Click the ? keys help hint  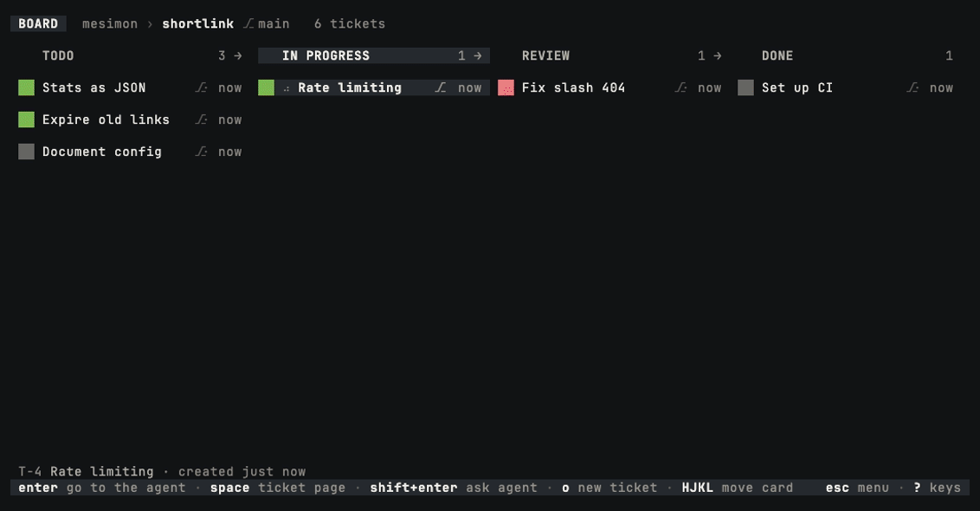click(937, 488)
